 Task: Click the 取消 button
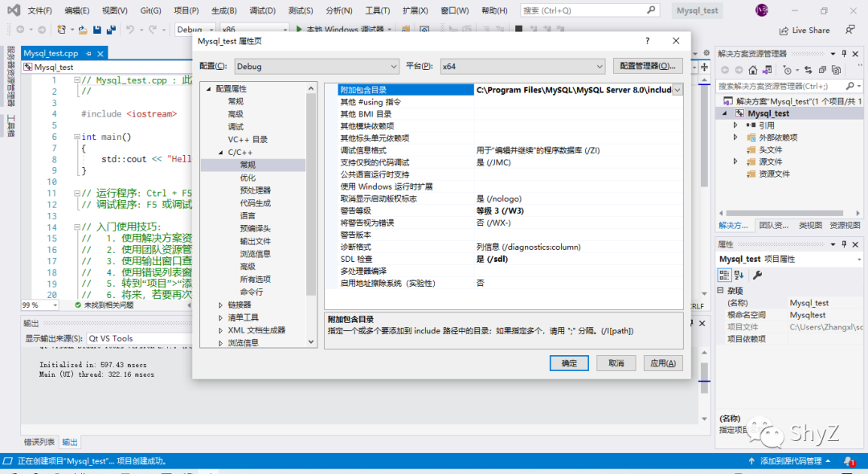[x=616, y=363]
